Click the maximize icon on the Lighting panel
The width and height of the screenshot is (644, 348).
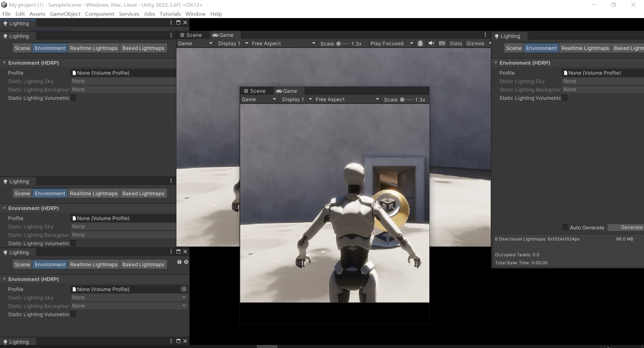tap(178, 22)
